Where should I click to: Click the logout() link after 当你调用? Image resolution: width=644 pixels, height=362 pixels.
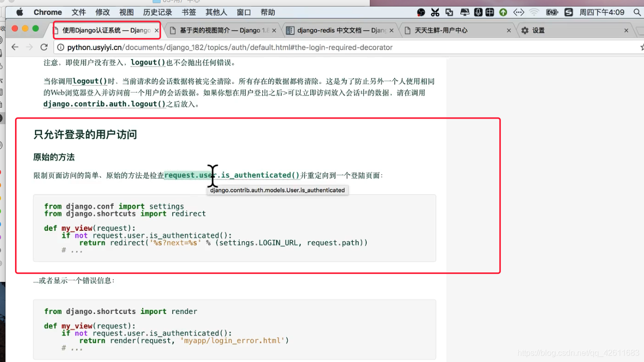[90, 81]
